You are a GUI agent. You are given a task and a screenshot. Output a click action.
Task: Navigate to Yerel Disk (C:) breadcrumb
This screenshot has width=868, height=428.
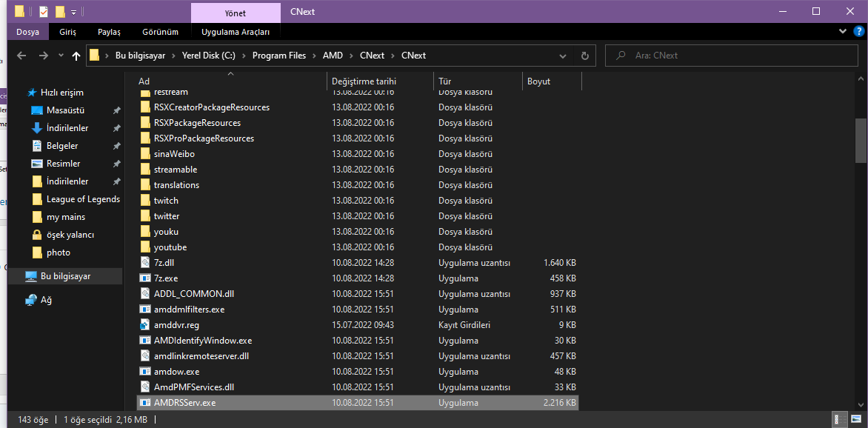tap(208, 56)
